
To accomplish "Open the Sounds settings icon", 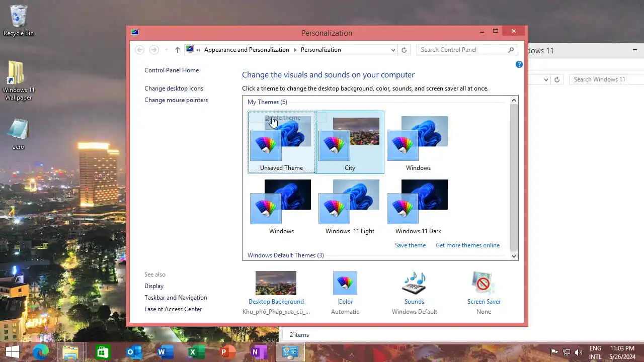I will (x=414, y=283).
